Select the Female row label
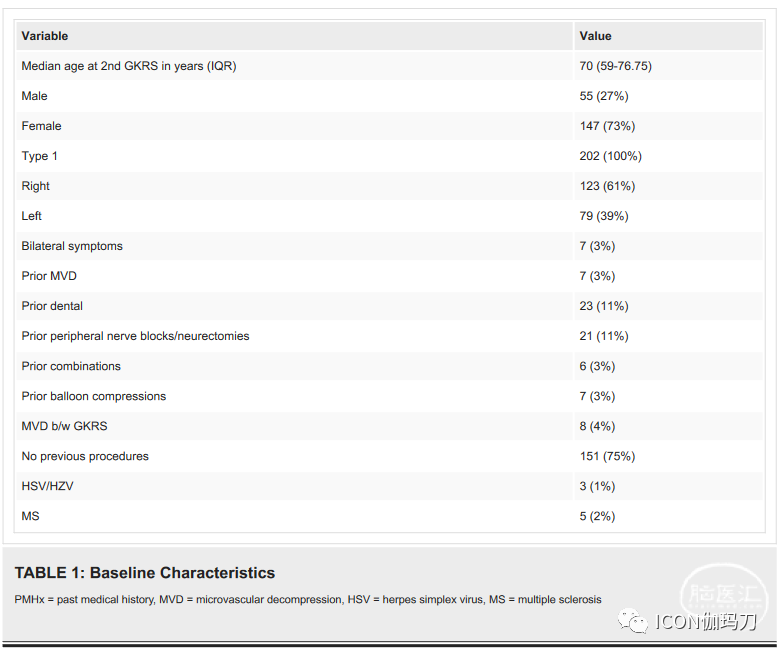783x656 pixels. pyautogui.click(x=42, y=126)
